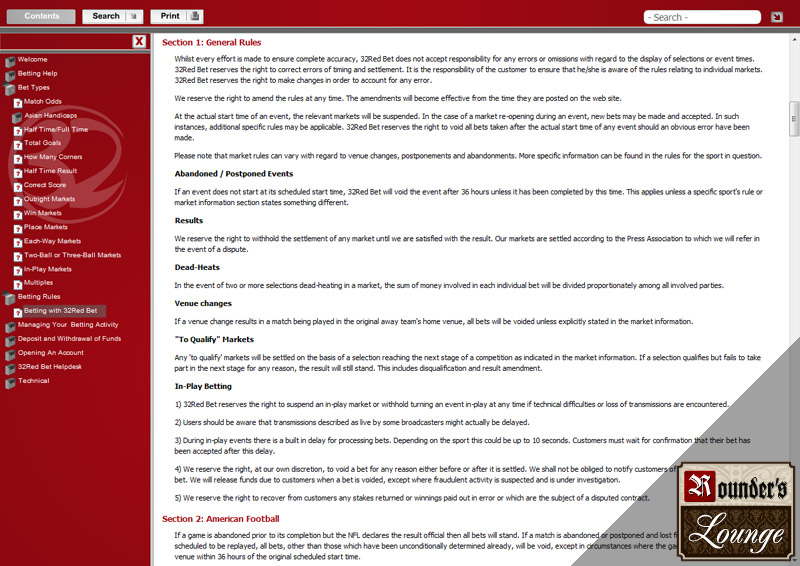Expand the 32Red Bet Helpdesk book icon
This screenshot has height=566, width=800.
(10, 369)
